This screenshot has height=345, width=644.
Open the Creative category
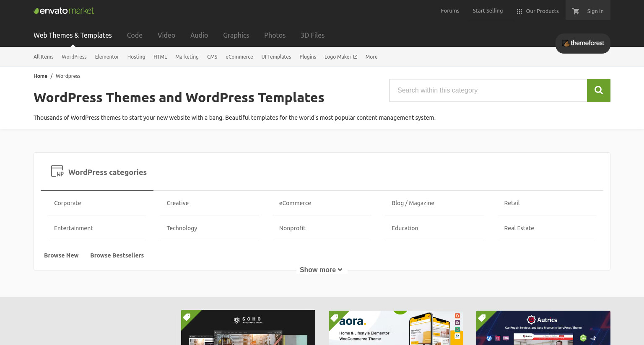point(178,203)
